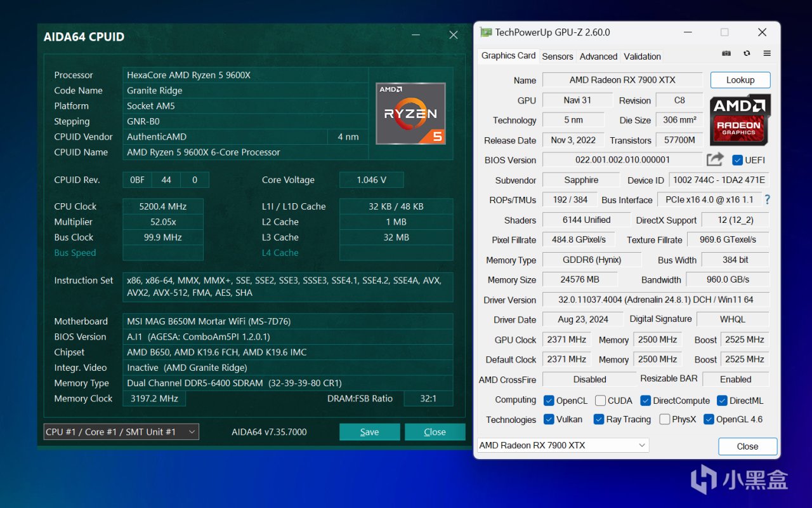Click the Driver Date "Aug 23, 2024"
The image size is (812, 508).
[583, 319]
